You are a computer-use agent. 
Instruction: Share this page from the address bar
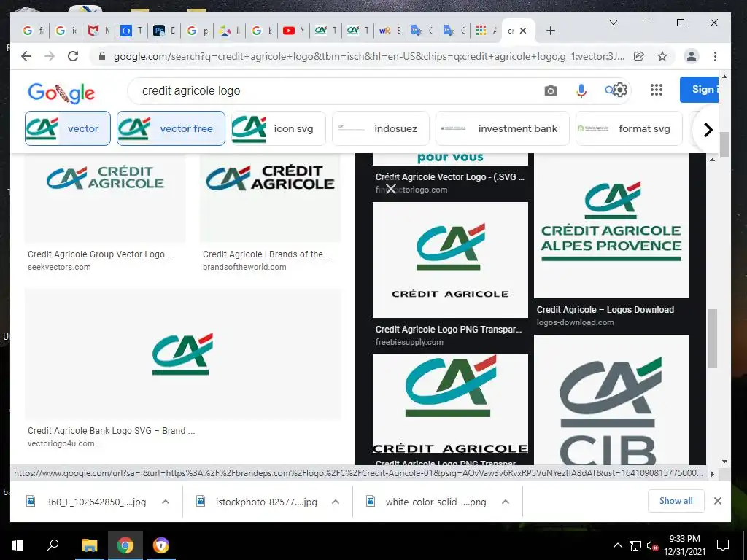click(638, 56)
